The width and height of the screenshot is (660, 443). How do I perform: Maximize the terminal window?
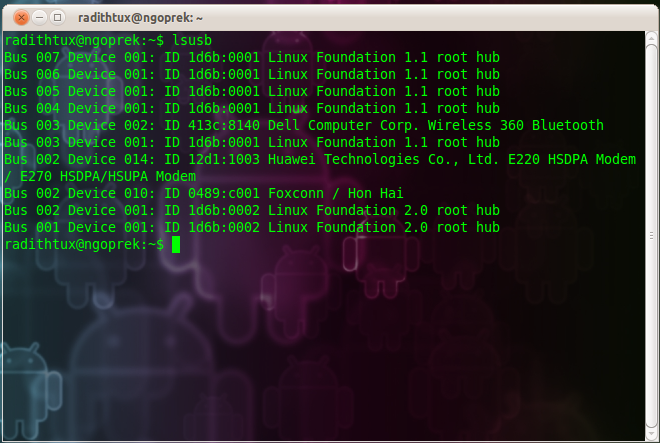57,17
